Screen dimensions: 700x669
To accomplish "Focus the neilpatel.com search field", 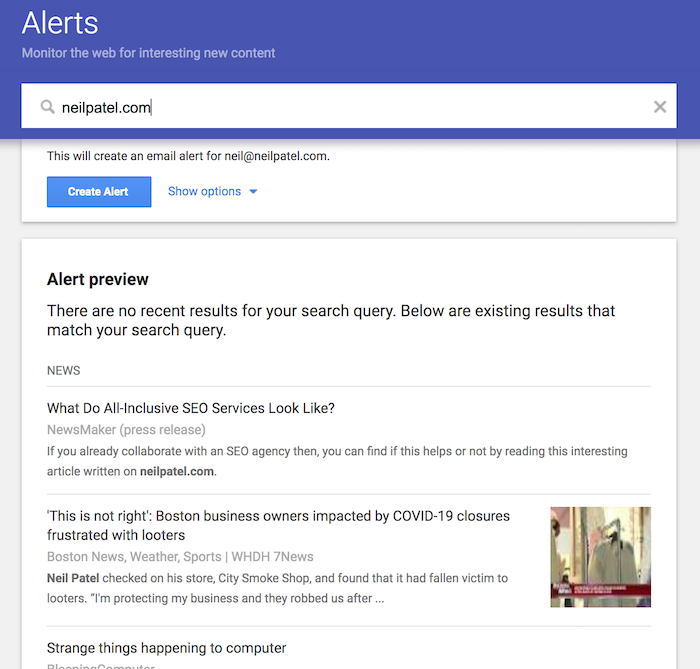I will [x=349, y=106].
